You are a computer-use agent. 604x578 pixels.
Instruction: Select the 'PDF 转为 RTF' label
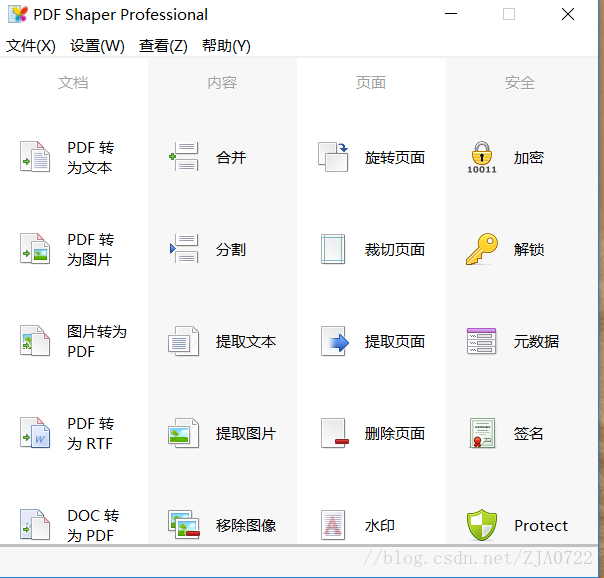(x=91, y=434)
